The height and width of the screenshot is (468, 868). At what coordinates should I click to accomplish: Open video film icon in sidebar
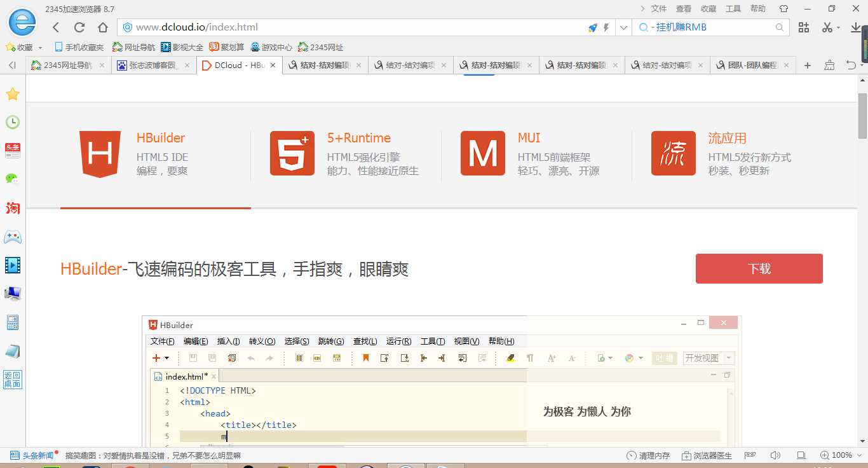13,265
